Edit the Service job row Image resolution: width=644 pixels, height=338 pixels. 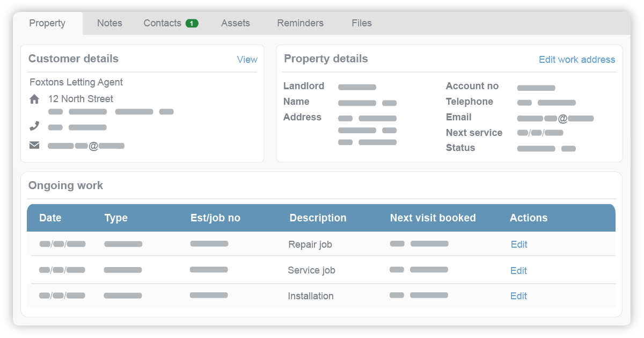[518, 270]
